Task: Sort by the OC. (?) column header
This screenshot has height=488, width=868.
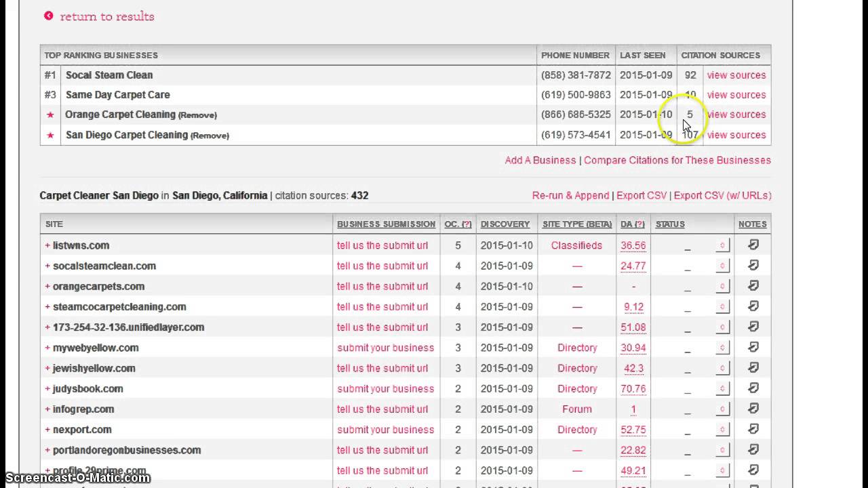Action: (458, 224)
